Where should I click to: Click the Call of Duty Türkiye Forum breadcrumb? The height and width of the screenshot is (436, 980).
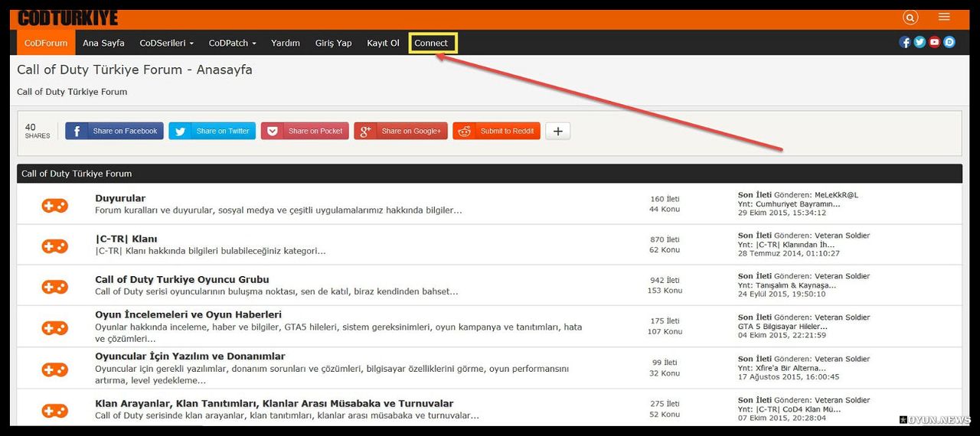pyautogui.click(x=72, y=92)
